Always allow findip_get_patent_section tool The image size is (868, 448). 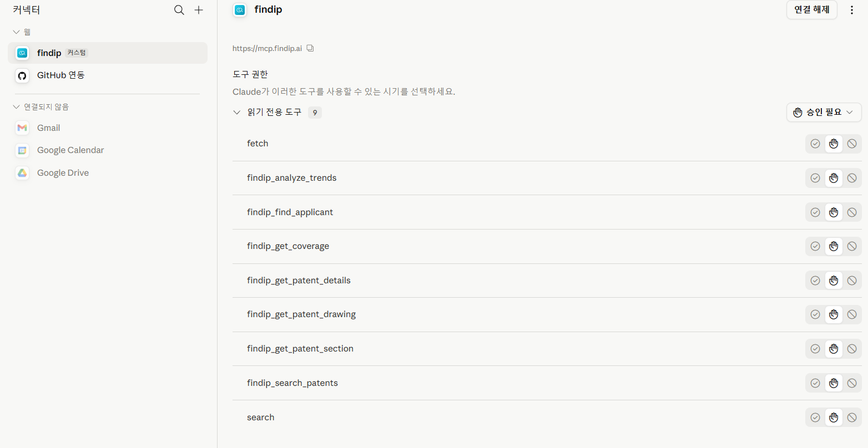(815, 349)
